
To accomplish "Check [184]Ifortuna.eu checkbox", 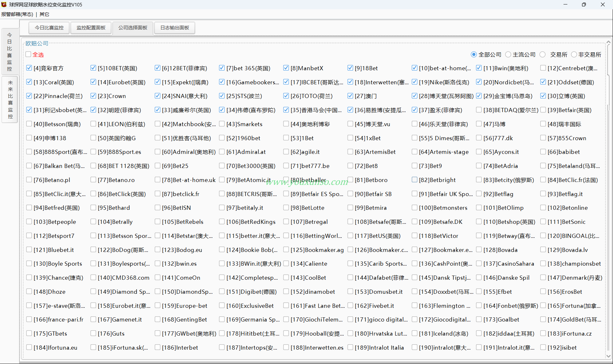I will coord(29,347).
